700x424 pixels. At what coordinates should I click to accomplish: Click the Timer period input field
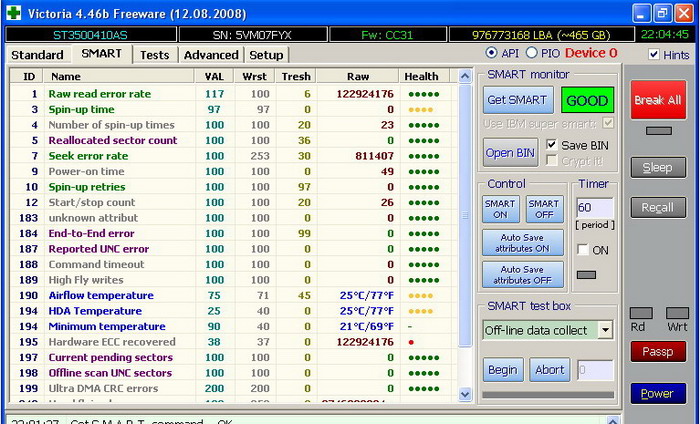593,207
